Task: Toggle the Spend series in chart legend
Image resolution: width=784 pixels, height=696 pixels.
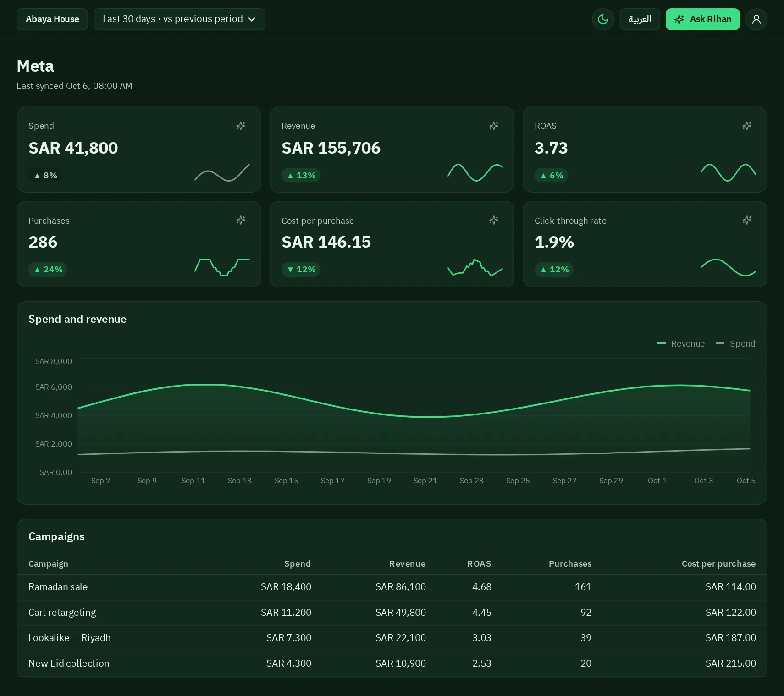Action: [735, 343]
